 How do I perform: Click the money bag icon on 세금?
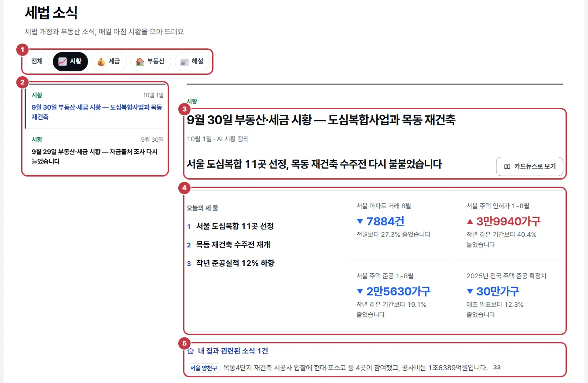pyautogui.click(x=101, y=62)
